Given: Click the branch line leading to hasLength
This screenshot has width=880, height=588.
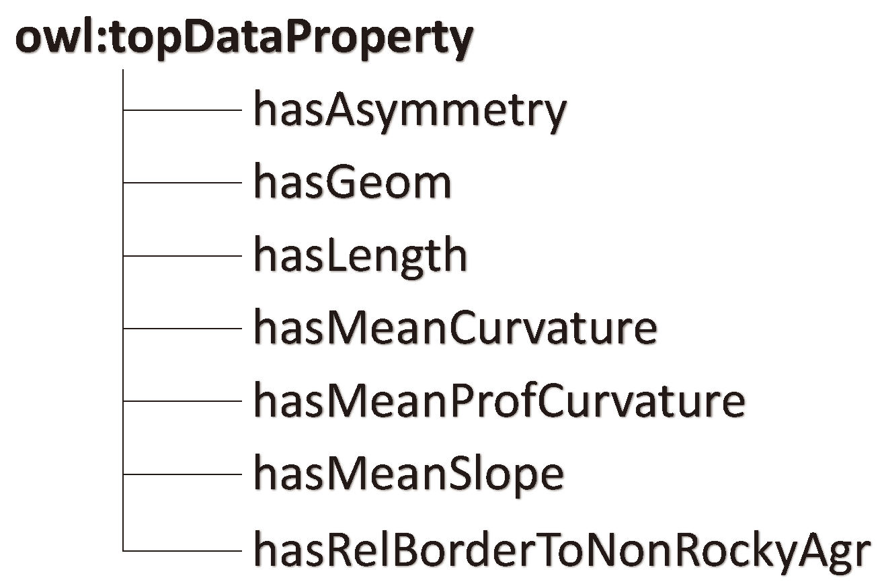Looking at the screenshot, I should (183, 255).
